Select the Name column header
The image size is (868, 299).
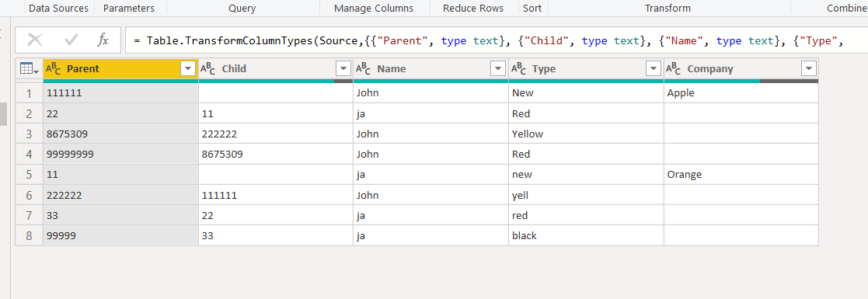tap(431, 68)
